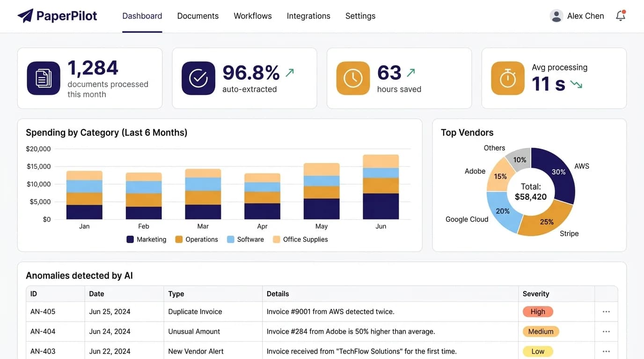644x359 pixels.
Task: Click the PaperPilot paper plane logo
Action: click(25, 16)
